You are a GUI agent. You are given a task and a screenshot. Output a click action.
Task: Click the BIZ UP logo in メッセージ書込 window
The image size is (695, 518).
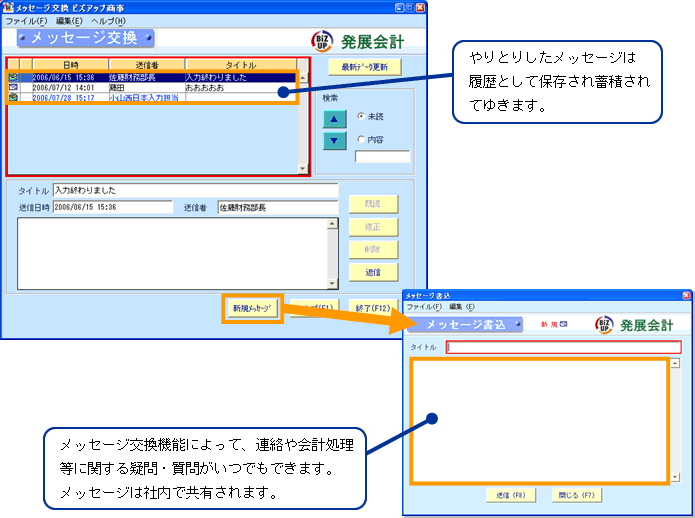point(603,325)
